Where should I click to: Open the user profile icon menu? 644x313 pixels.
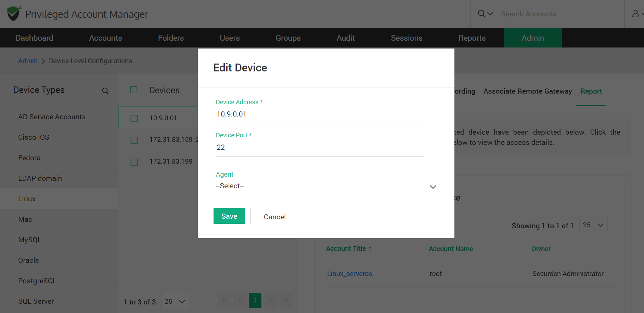point(636,14)
